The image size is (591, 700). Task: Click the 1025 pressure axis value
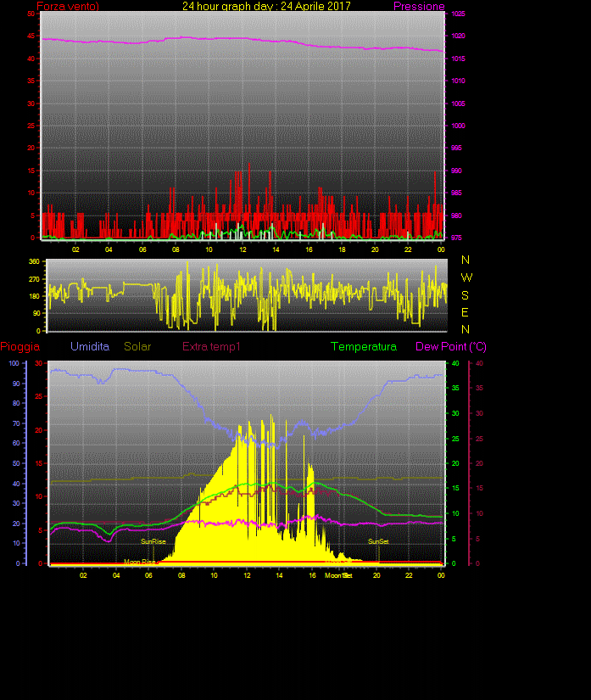[x=458, y=14]
